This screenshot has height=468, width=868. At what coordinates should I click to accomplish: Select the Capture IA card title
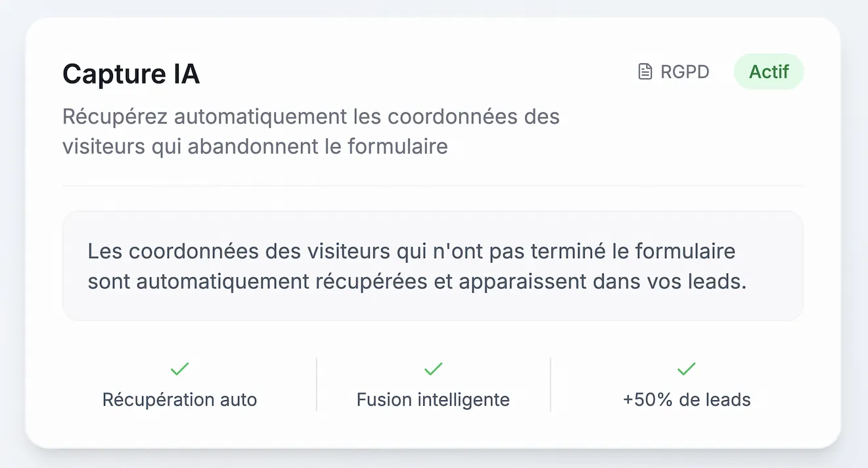click(131, 75)
